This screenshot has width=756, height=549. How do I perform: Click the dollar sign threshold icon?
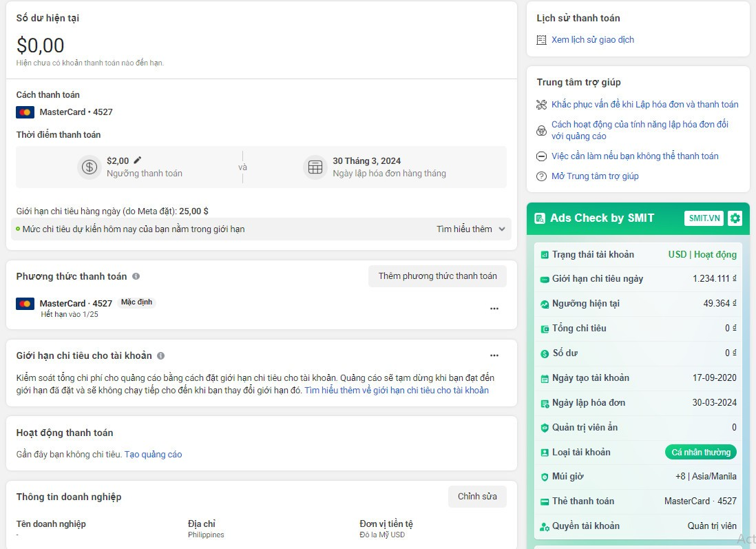tap(90, 167)
